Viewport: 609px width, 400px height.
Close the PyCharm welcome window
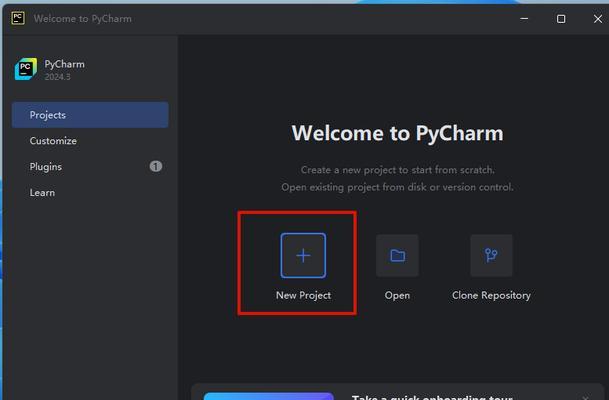point(598,18)
